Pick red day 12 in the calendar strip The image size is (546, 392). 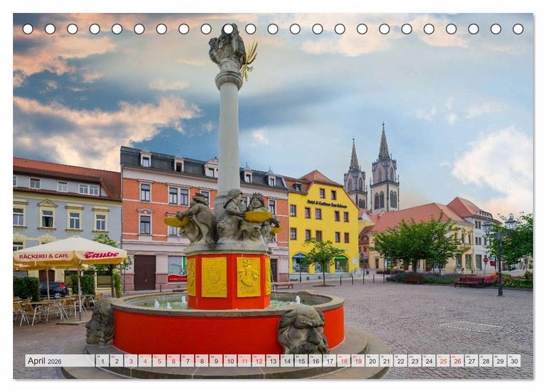259,361
